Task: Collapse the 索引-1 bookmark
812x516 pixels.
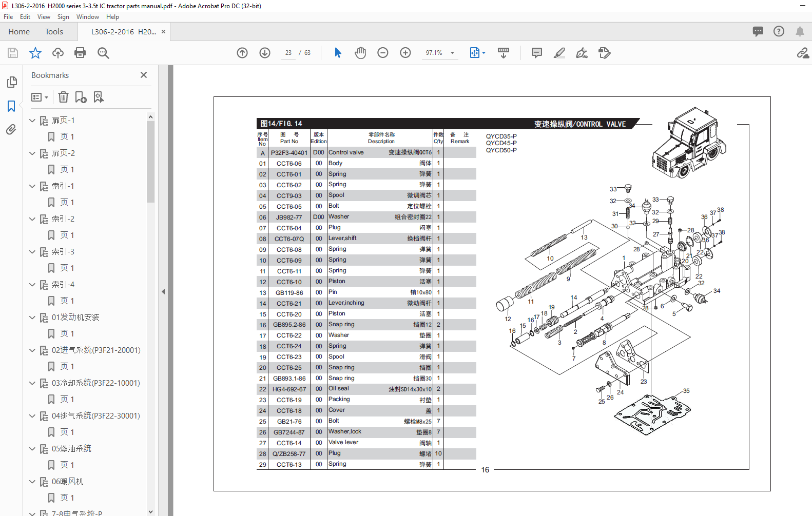Action: (32, 186)
